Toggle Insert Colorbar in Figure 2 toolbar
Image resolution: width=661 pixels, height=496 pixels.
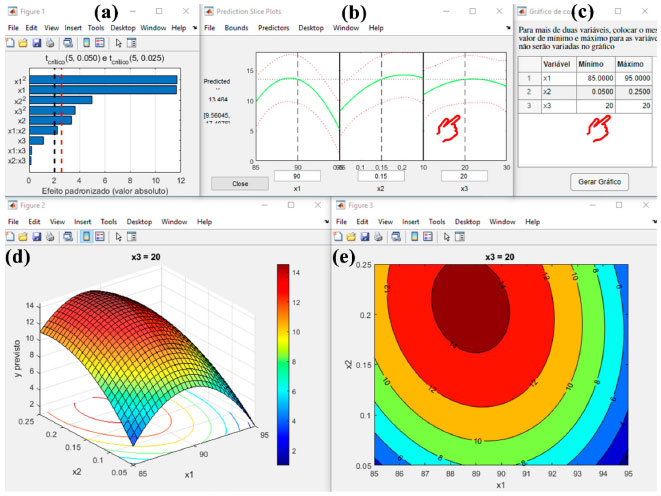coord(87,236)
